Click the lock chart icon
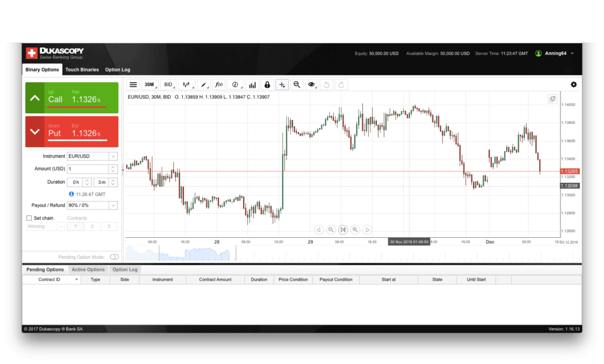This screenshot has height=364, width=604. tap(267, 85)
